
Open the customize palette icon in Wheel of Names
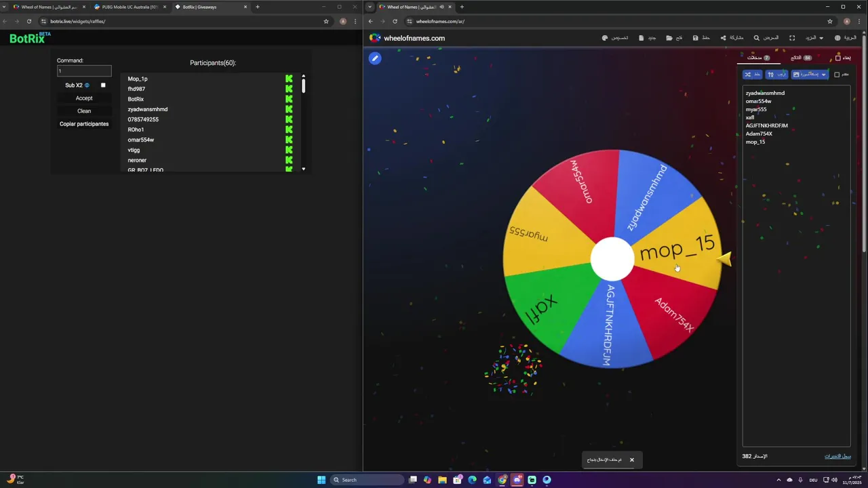[605, 38]
